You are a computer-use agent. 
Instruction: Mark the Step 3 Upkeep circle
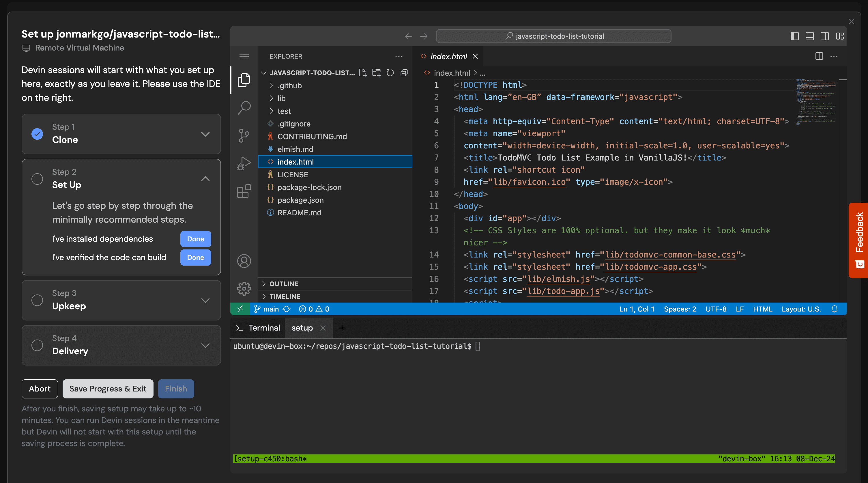(37, 300)
